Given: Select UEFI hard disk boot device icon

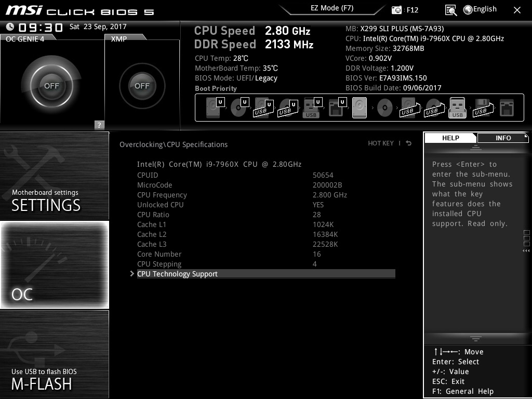Looking at the screenshot, I should [215, 108].
